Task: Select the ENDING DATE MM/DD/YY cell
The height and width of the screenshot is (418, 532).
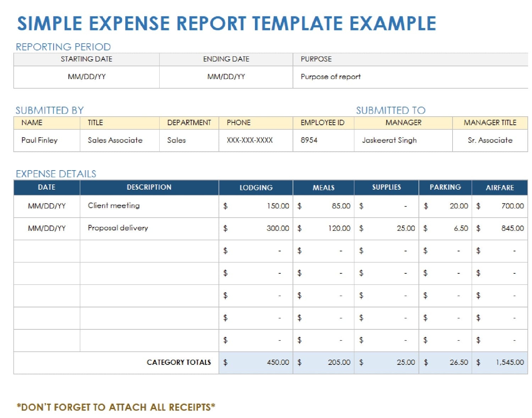Action: pos(226,76)
